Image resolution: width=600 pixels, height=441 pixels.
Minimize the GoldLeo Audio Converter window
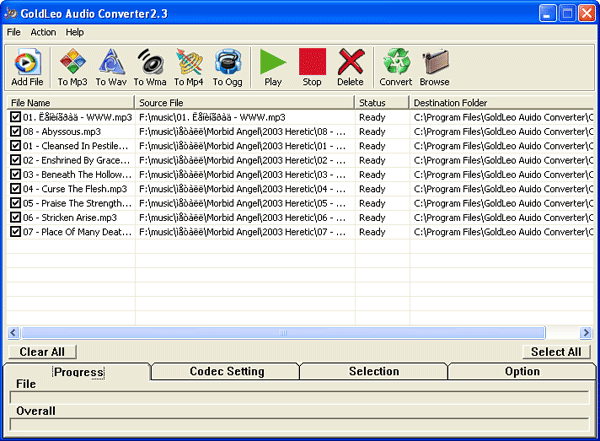click(548, 13)
